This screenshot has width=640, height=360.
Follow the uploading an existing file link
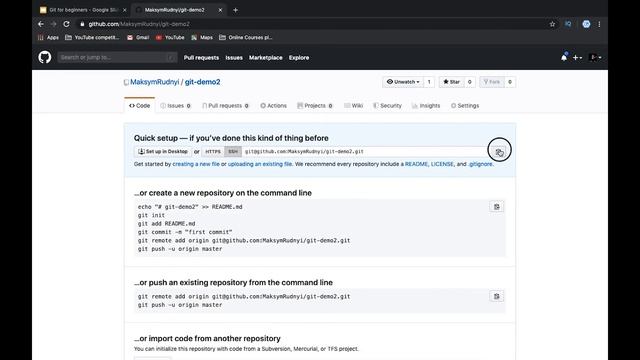[260, 164]
